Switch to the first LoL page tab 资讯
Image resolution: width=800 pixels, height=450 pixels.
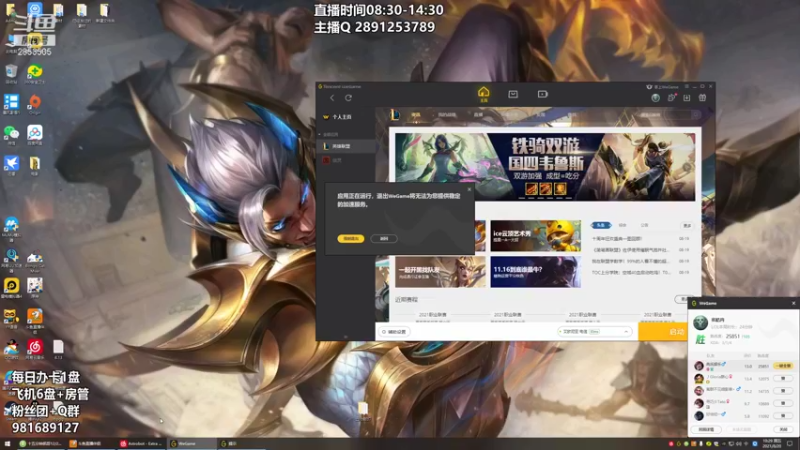(416, 115)
